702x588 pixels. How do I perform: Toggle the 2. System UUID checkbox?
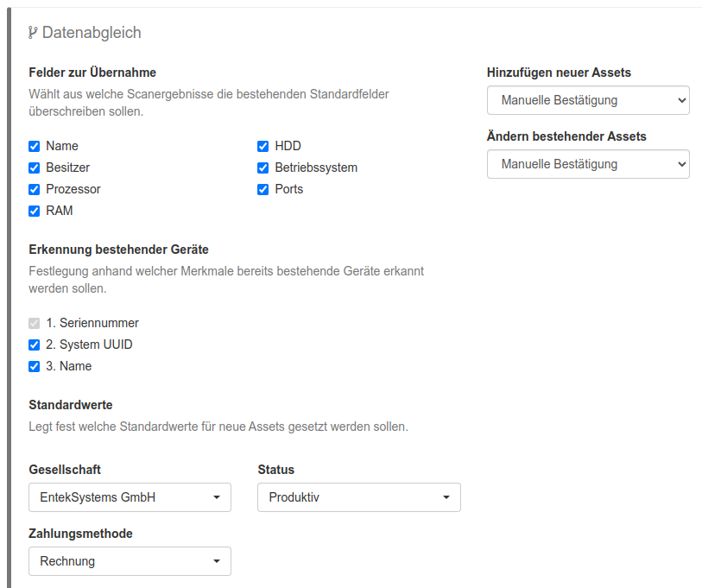tap(35, 345)
